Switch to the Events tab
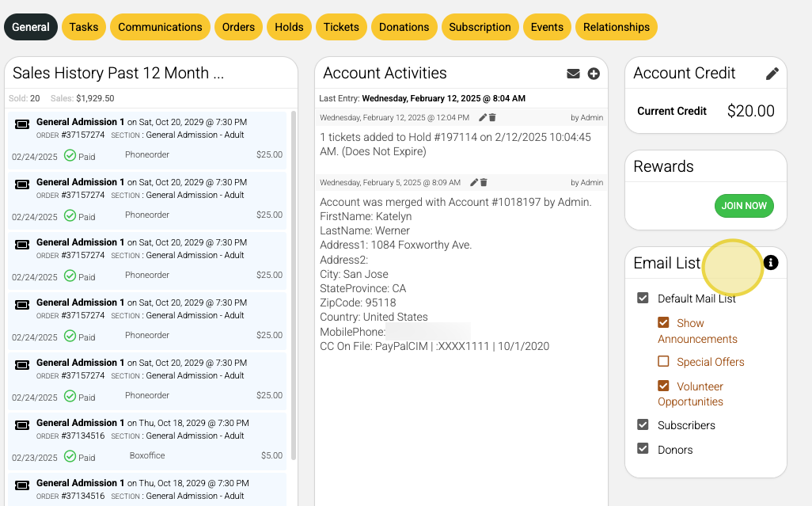 pos(547,27)
